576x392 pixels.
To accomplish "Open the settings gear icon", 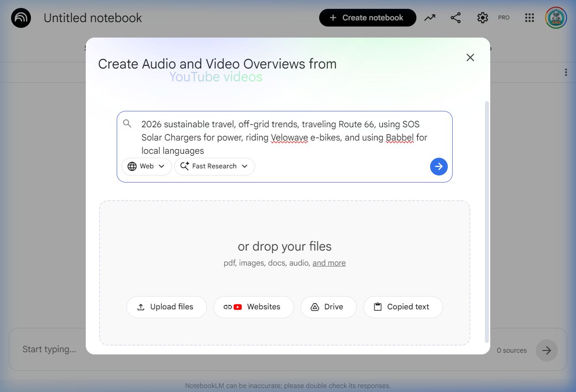I will [482, 18].
